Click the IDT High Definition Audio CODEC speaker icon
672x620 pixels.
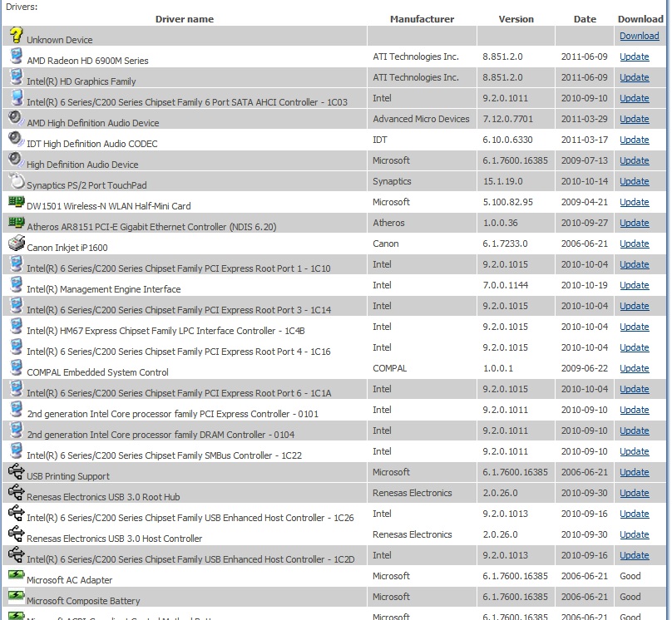[x=16, y=139]
